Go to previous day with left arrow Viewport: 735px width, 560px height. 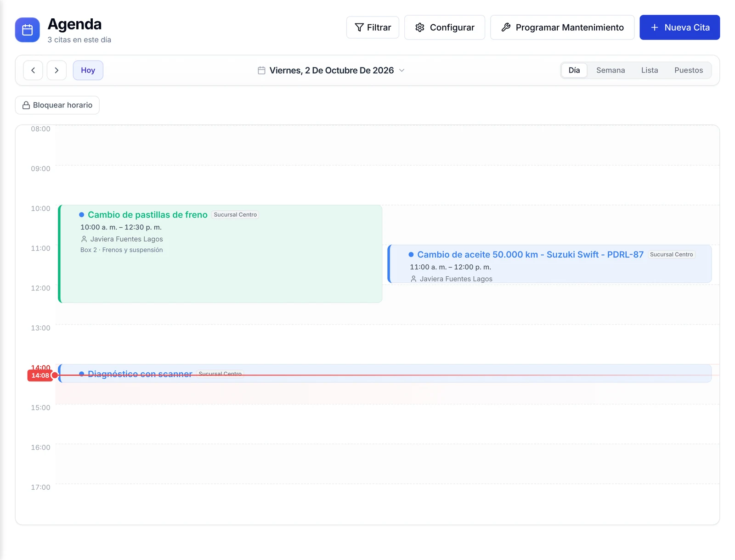(x=33, y=70)
